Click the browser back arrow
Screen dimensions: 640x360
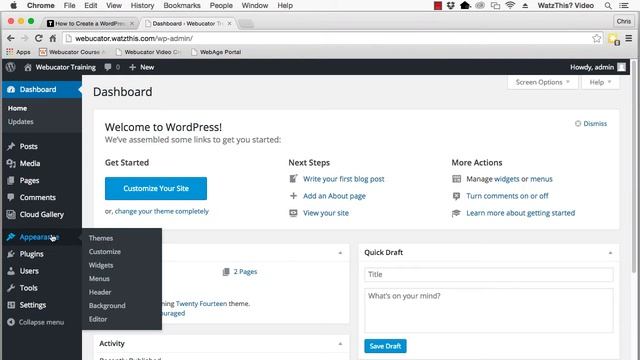pyautogui.click(x=11, y=38)
